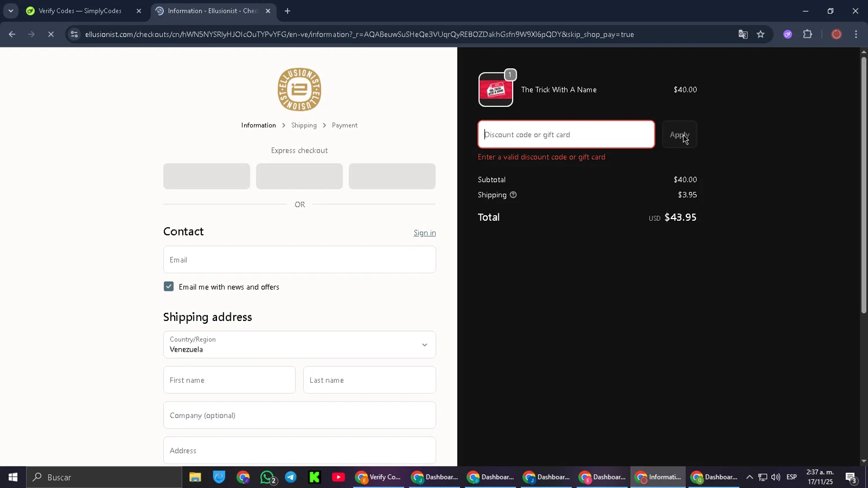868x488 pixels.
Task: Open Chrome three-dot menu
Action: pos(856,35)
